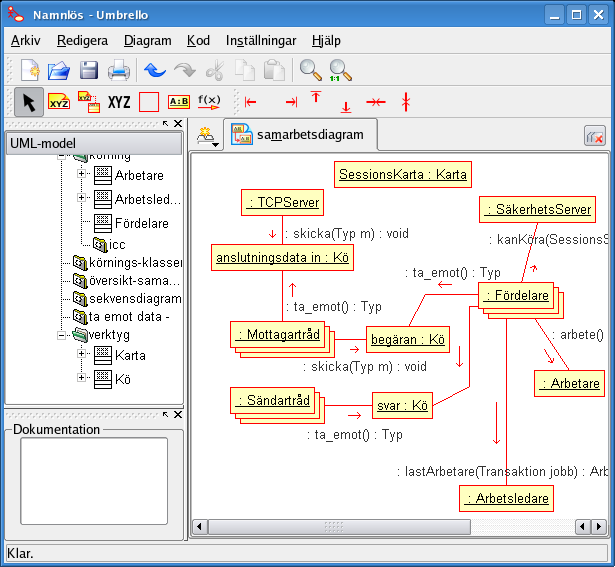
Task: Expand the Arbetsled... tree node
Action: [x=81, y=197]
